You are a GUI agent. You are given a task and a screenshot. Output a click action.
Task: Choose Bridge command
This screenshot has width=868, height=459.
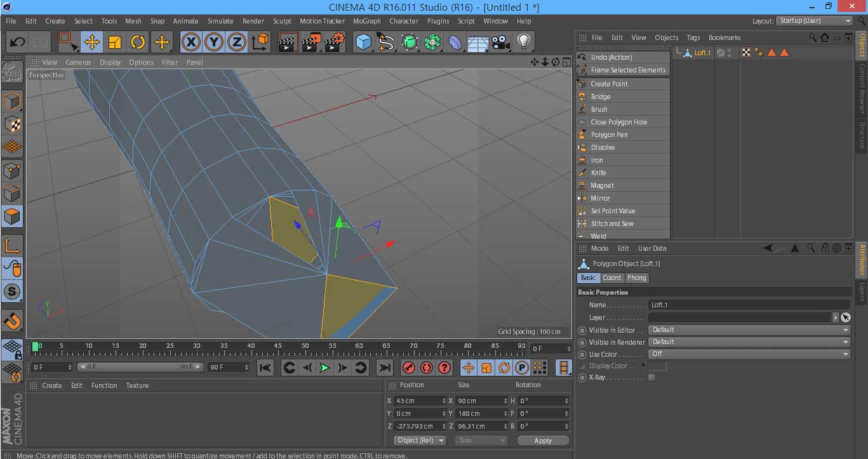click(623, 96)
